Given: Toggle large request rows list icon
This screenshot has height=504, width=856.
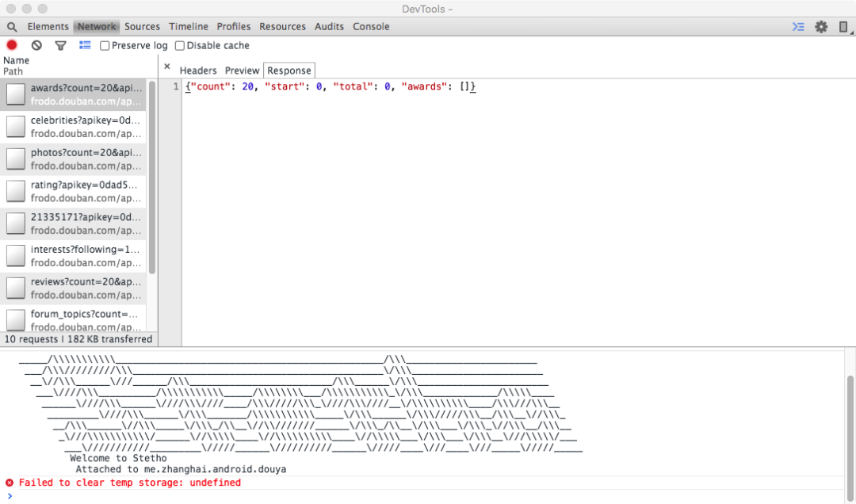Looking at the screenshot, I should [x=85, y=45].
